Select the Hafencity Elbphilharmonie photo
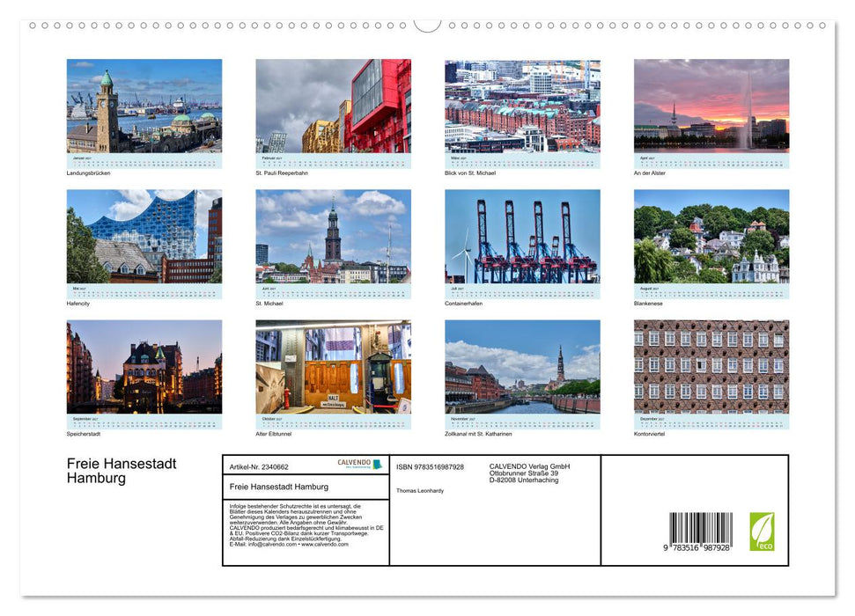The image size is (855, 616). [x=144, y=236]
